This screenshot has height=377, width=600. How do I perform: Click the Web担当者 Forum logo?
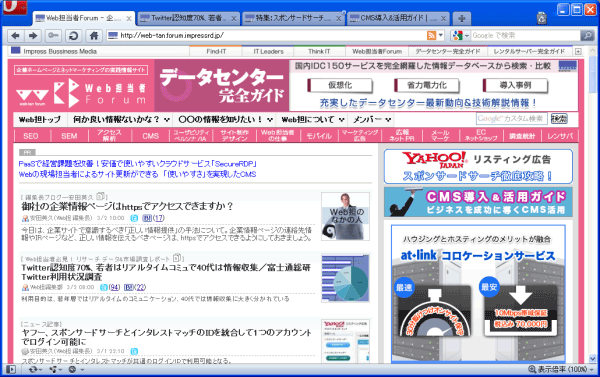(x=81, y=93)
